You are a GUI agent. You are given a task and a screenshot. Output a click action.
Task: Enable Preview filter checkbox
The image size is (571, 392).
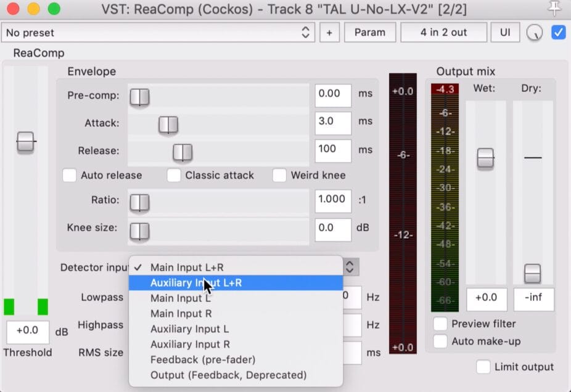(440, 324)
